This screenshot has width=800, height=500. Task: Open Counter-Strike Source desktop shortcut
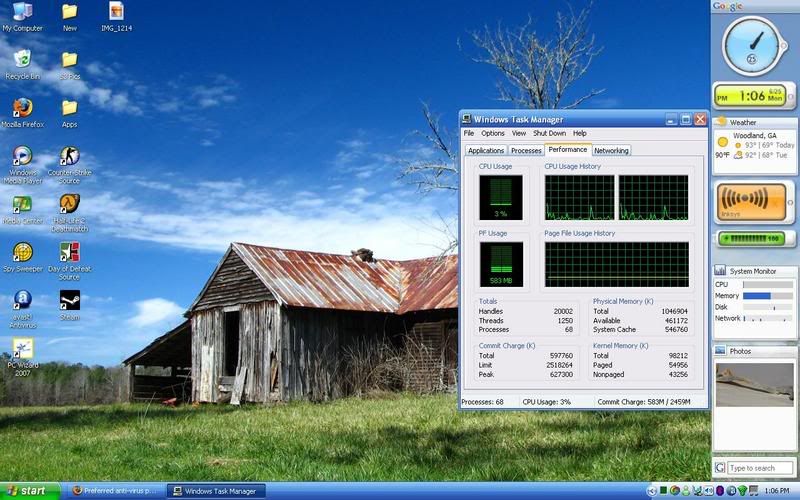point(69,157)
